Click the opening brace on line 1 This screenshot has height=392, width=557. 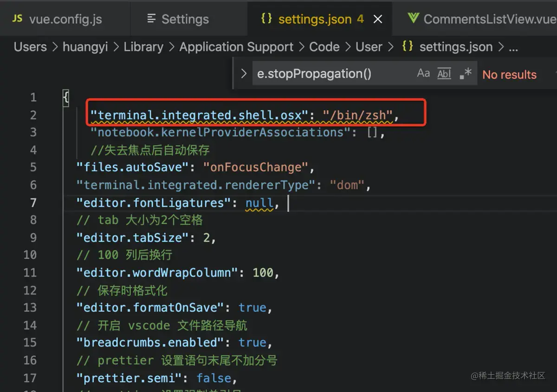coord(66,97)
